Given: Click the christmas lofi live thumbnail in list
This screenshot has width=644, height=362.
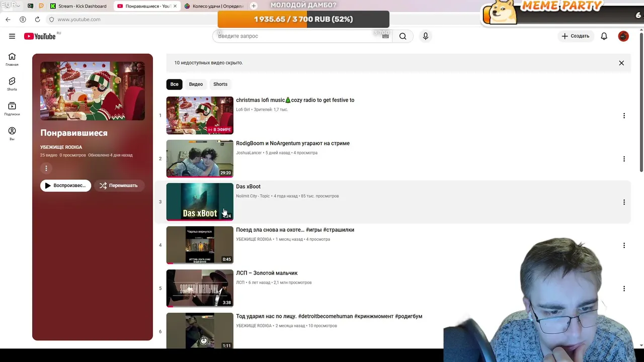Looking at the screenshot, I should tap(200, 116).
